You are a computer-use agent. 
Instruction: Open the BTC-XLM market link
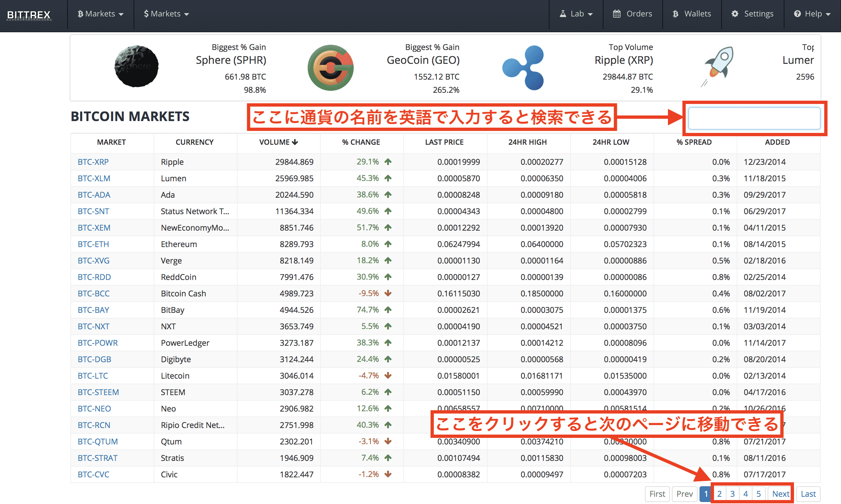[x=94, y=178]
